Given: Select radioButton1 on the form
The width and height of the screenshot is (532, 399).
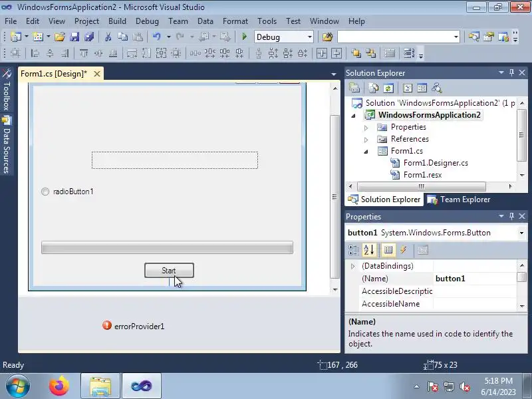Looking at the screenshot, I should pyautogui.click(x=67, y=192).
